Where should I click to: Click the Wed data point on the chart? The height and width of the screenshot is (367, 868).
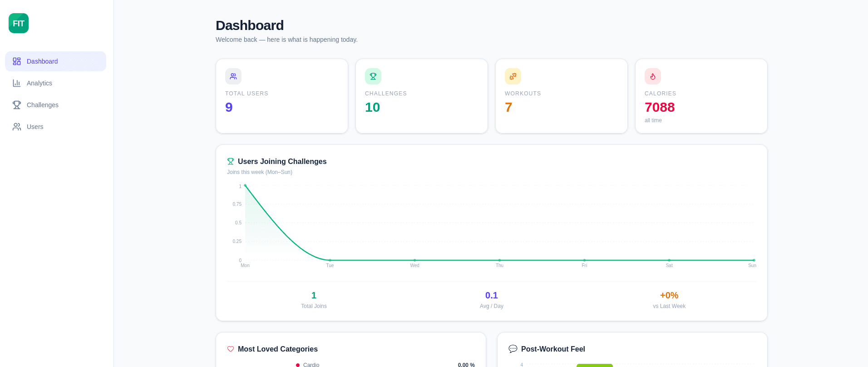(x=414, y=260)
